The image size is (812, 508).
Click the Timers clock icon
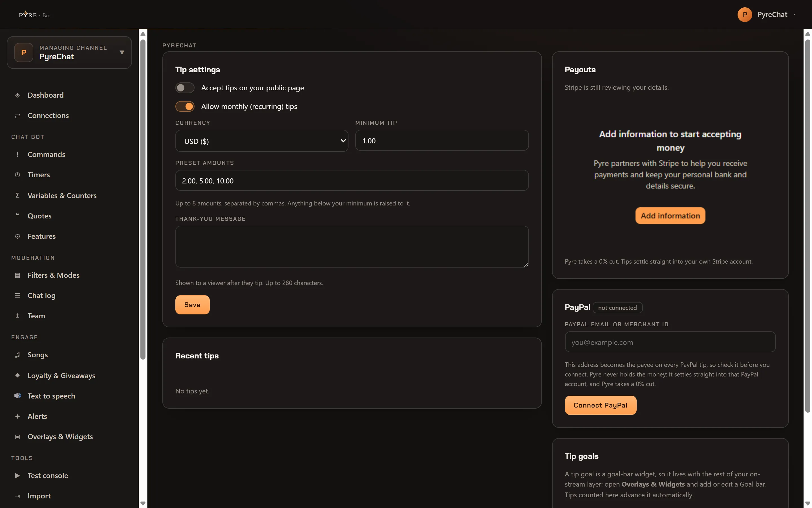(x=17, y=175)
